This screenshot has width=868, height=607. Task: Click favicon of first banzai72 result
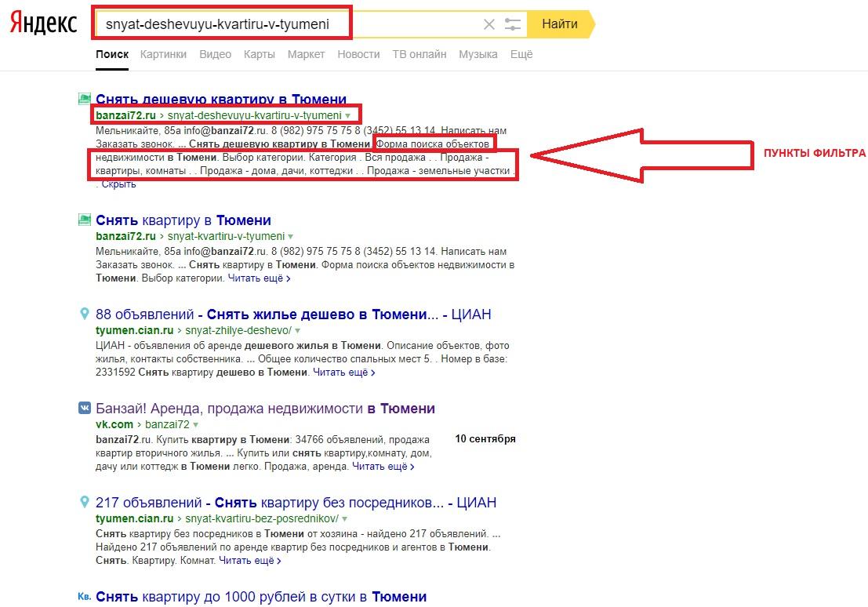pos(84,99)
